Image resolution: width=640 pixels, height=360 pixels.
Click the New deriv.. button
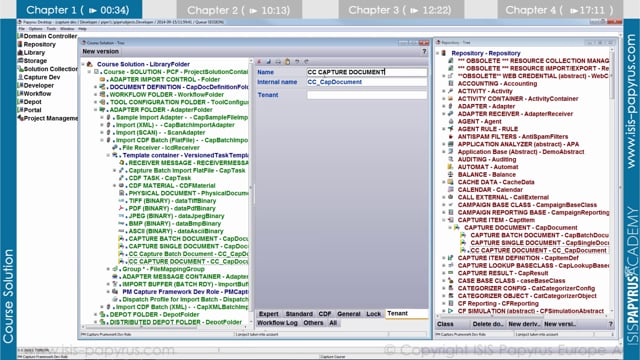[524, 324]
